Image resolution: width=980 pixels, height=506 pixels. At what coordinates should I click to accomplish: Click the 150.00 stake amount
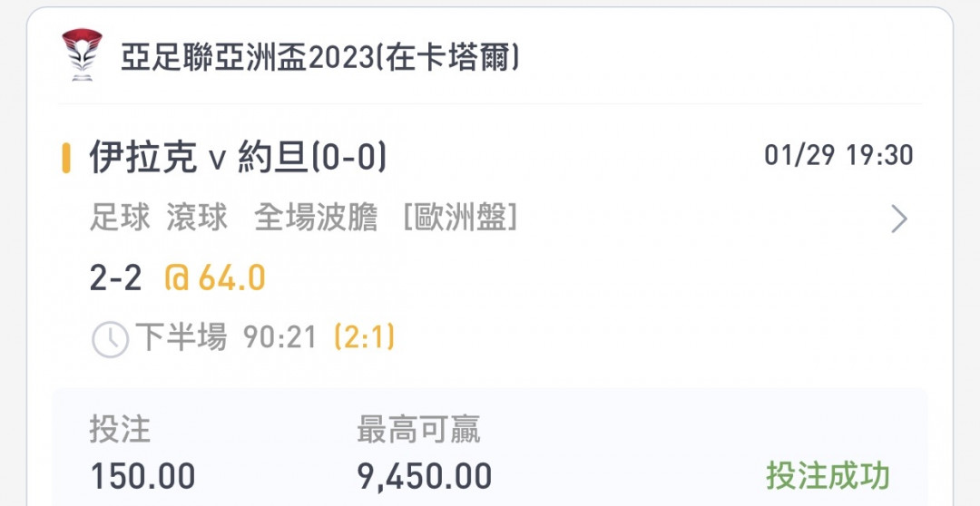click(142, 477)
